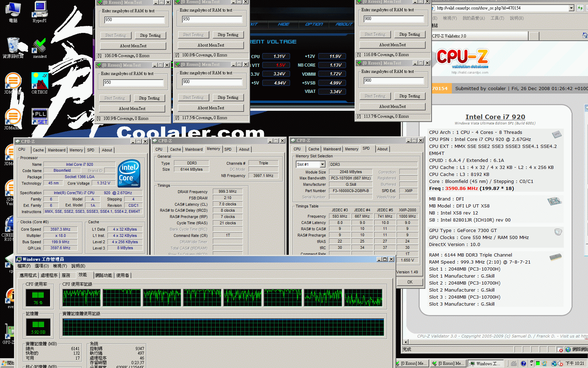Click About MemTest in the 100.9% coverage window

click(132, 109)
